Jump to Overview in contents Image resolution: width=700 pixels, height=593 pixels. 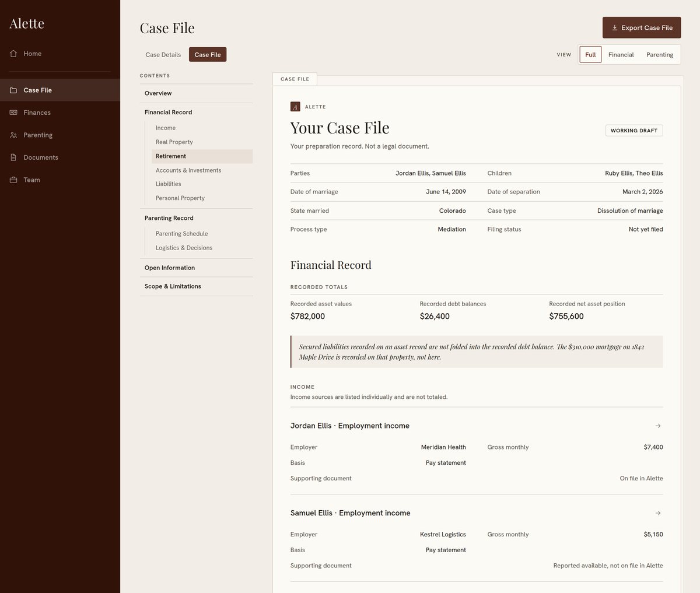tap(196, 93)
